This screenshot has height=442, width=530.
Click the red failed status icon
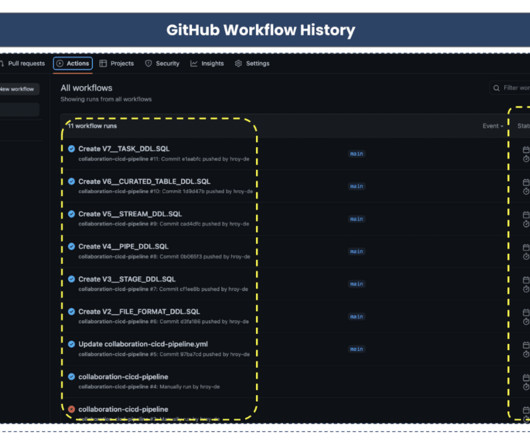(71, 409)
